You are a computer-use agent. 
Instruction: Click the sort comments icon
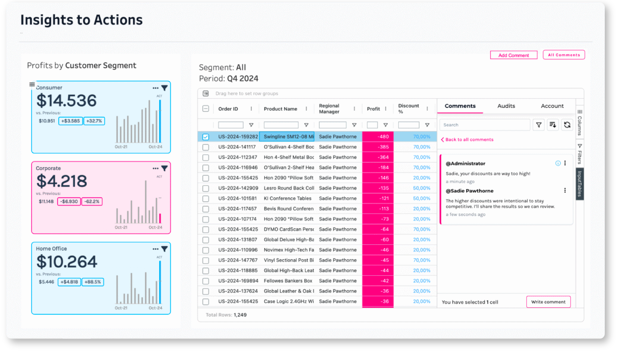point(552,125)
